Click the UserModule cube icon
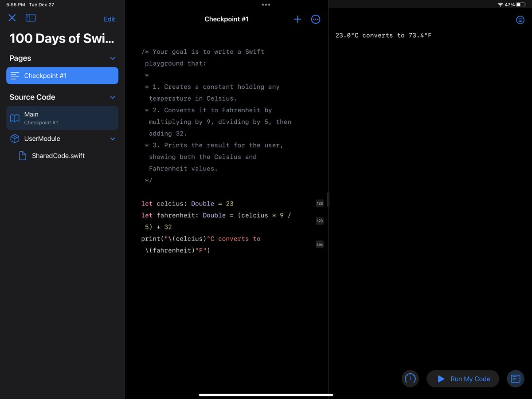 [15, 139]
